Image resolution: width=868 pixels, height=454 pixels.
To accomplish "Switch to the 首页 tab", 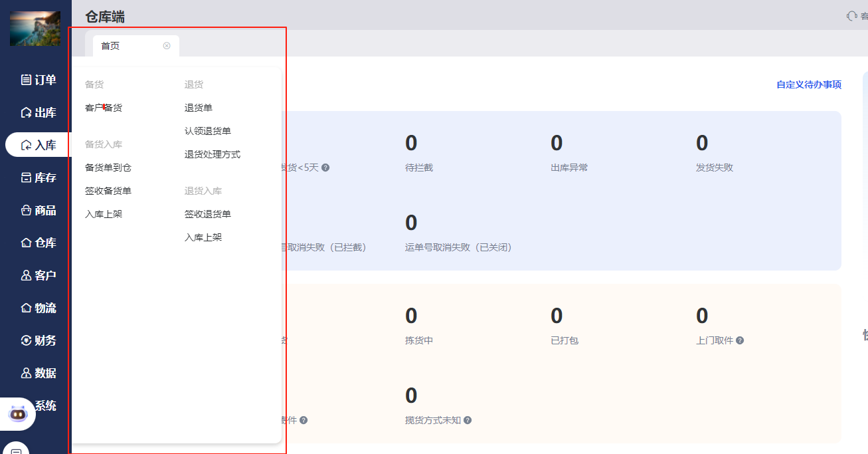I will pyautogui.click(x=111, y=46).
